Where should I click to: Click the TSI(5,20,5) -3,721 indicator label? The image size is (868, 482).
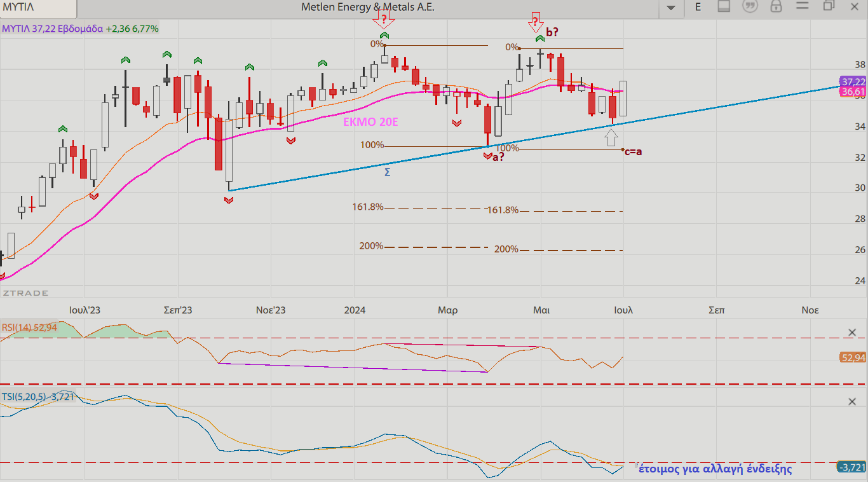click(x=37, y=397)
